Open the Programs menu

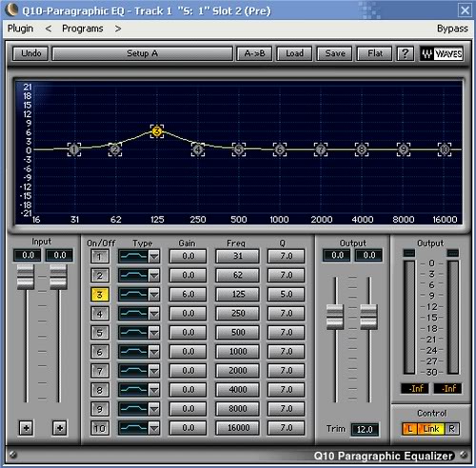83,29
